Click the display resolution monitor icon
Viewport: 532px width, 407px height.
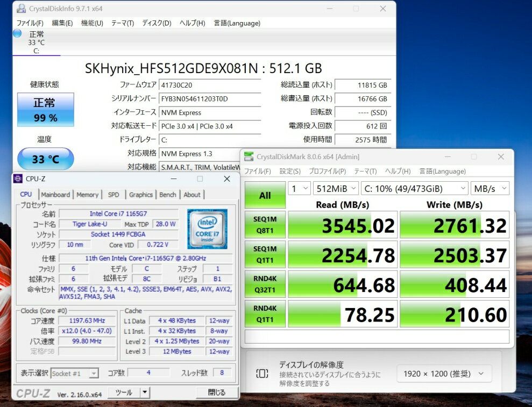262,373
